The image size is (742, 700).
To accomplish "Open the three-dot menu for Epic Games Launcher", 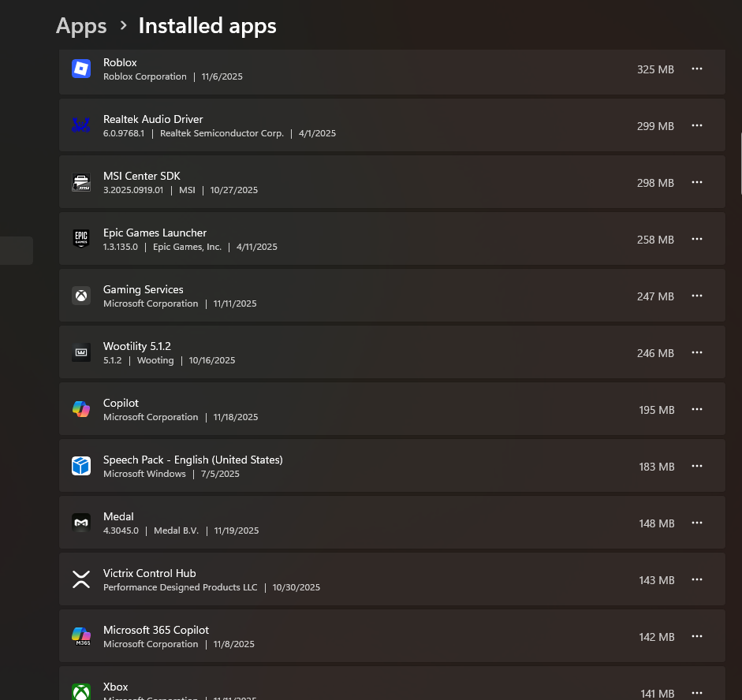I will (697, 239).
